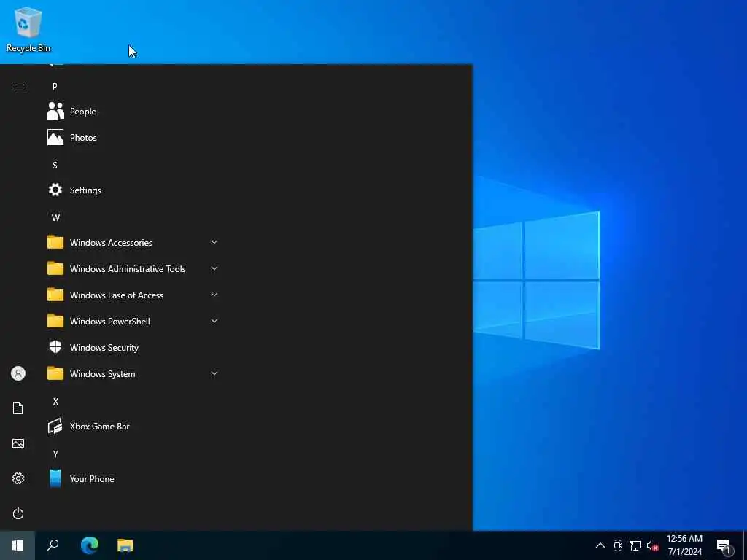This screenshot has height=560, width=747.
Task: Click the Show desktop strip on the taskbar
Action: (745, 545)
